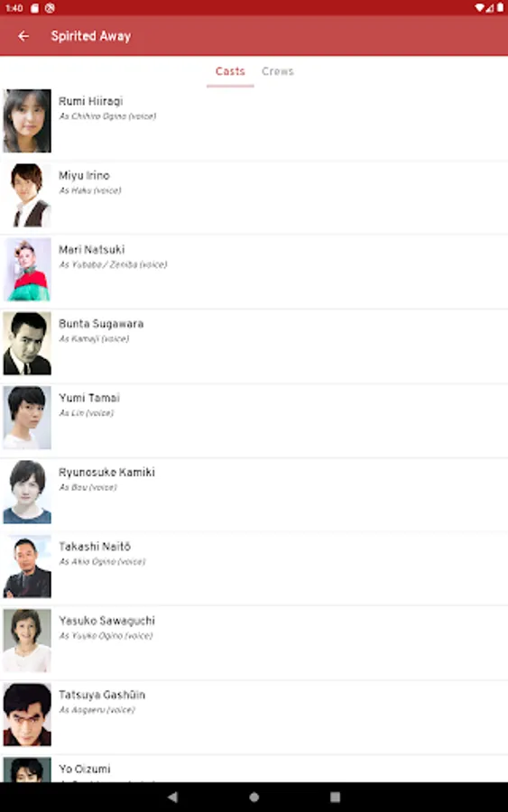This screenshot has height=812, width=508.
Task: Tap Ryunosuke Kamiki's portrait image
Action: [27, 492]
